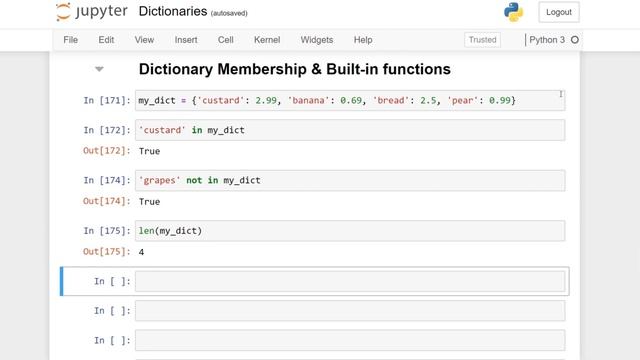
Task: Click the second empty code cell
Action: pos(350,311)
